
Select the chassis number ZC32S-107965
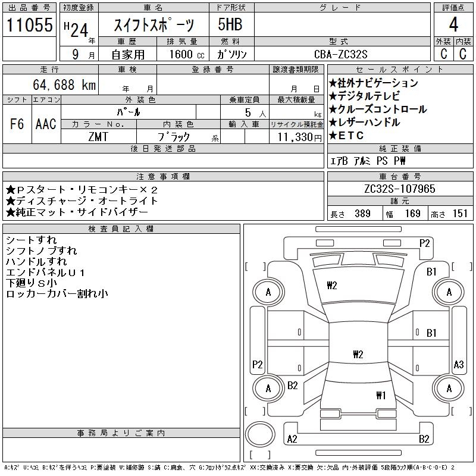point(399,189)
